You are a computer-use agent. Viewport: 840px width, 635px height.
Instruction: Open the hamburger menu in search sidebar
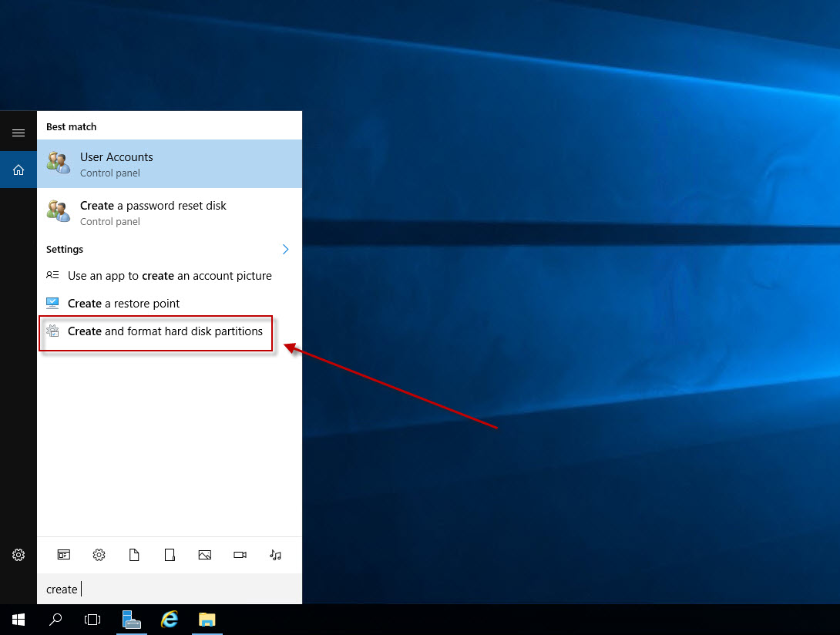coord(18,133)
